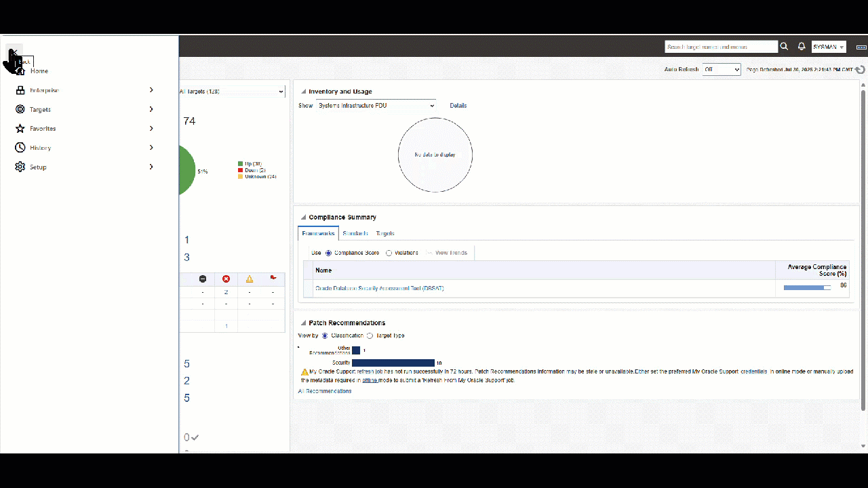This screenshot has width=868, height=488.
Task: Click the Targets bullseye icon
Action: (x=20, y=109)
